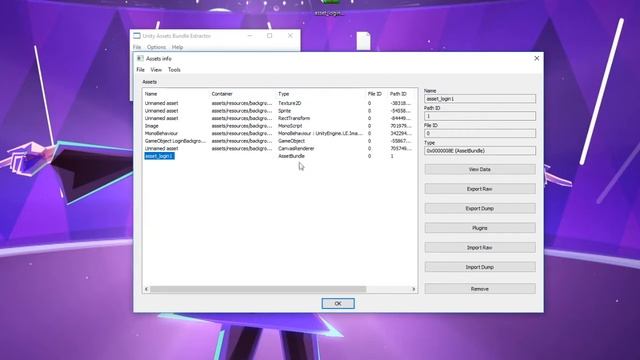Click the Export Dump button
The width and height of the screenshot is (640, 360).
[x=480, y=209]
